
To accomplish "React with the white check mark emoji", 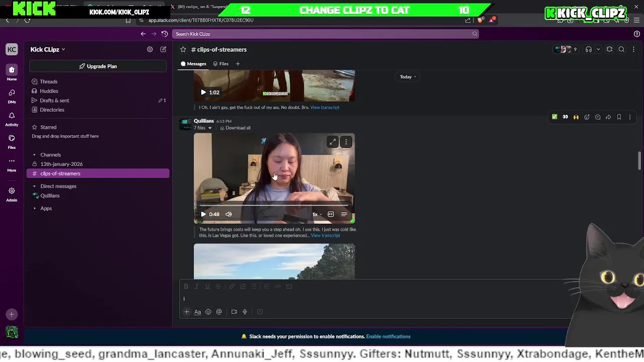I will pos(554,117).
